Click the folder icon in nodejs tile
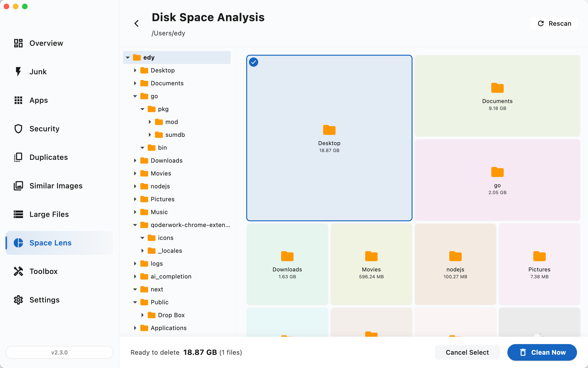 point(455,256)
